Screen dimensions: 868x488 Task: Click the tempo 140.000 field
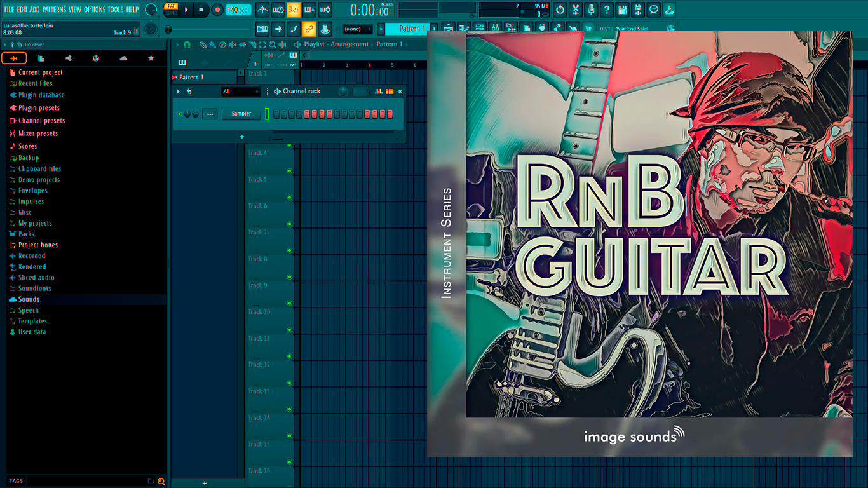(x=238, y=10)
